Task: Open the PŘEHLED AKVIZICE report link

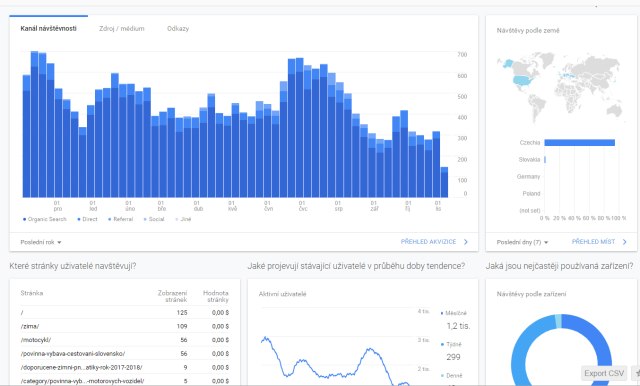Action: [x=429, y=242]
